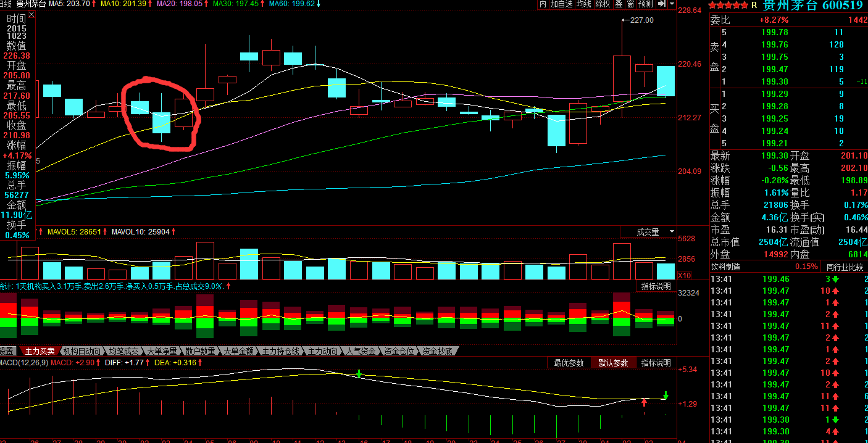The image size is (868, 443).
Task: Select sell level 5 price 199.78
Action: tap(775, 32)
